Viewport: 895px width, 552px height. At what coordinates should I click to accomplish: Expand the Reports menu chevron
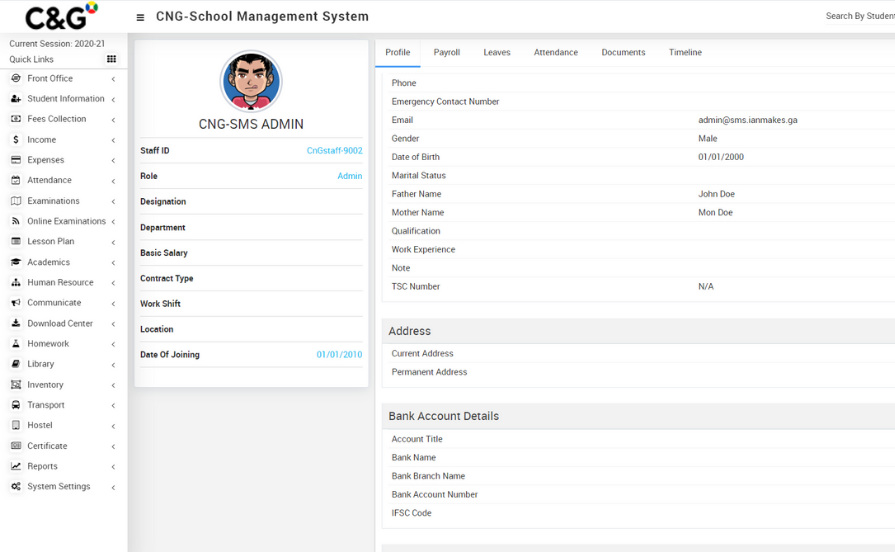(113, 467)
